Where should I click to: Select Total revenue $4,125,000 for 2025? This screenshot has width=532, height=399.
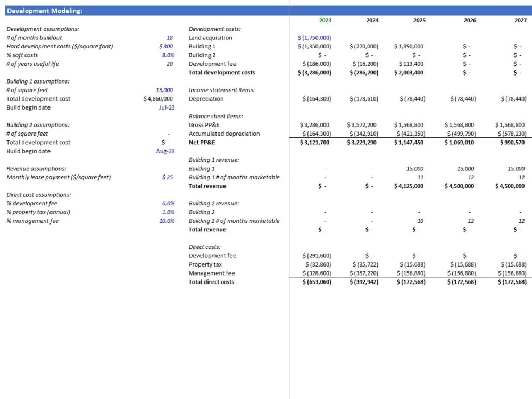click(409, 186)
